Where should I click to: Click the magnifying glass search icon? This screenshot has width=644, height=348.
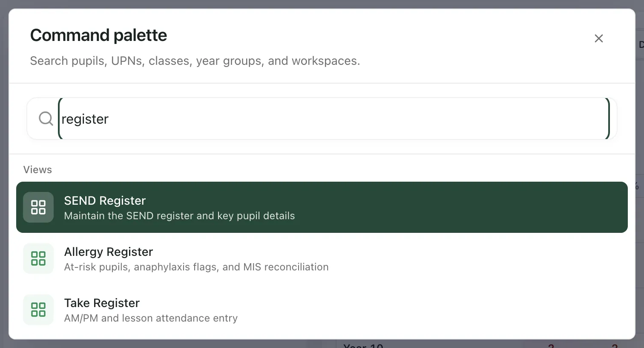[x=46, y=119]
